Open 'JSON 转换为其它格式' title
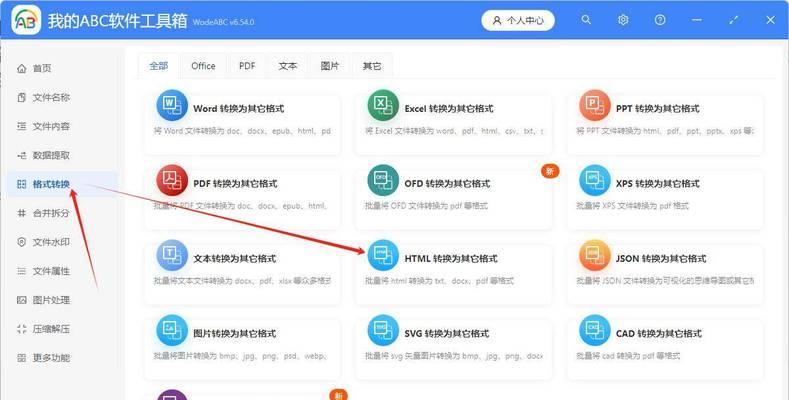 661,259
